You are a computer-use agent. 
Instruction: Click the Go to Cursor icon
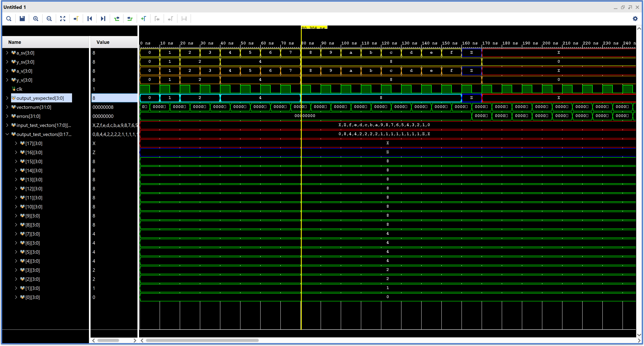click(x=76, y=19)
